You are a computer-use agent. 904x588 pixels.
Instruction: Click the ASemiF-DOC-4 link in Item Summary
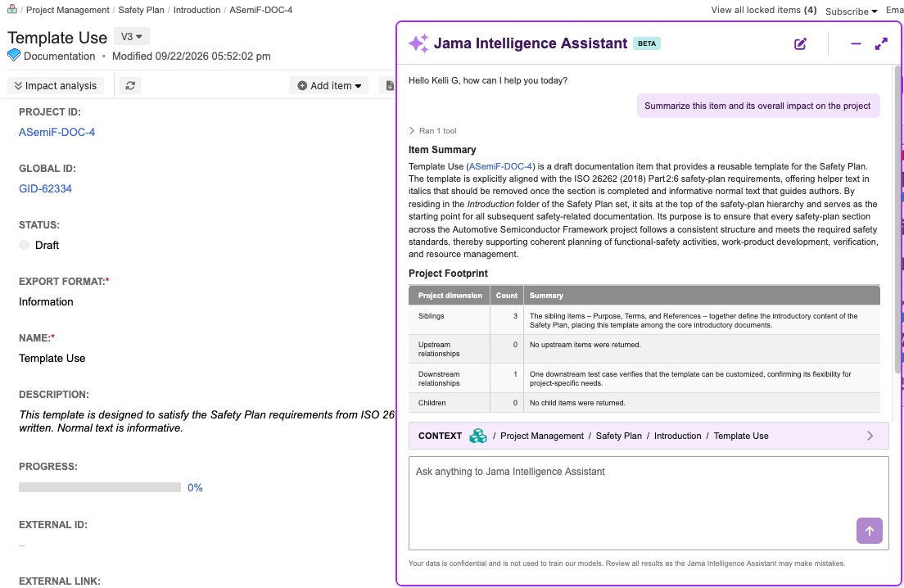(x=501, y=166)
